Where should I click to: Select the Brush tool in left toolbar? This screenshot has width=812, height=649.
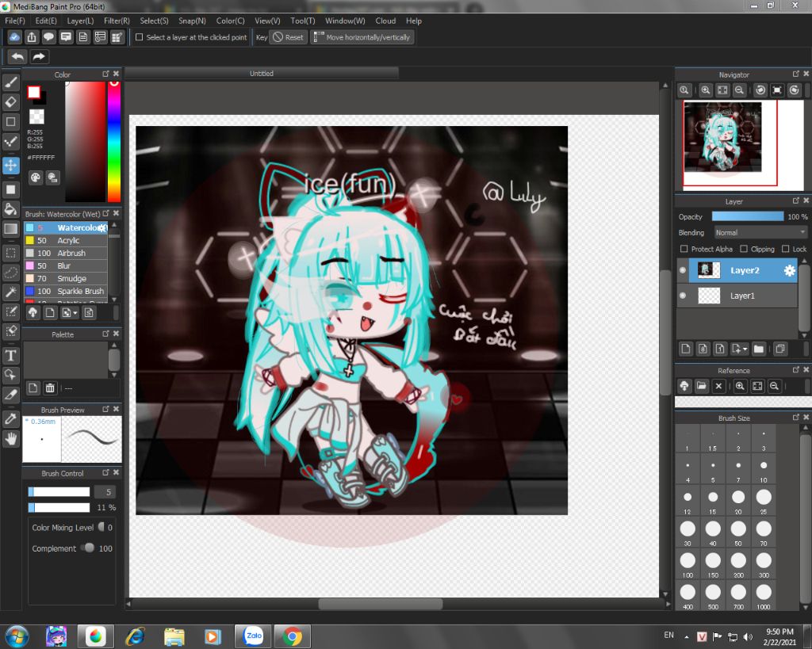point(11,82)
